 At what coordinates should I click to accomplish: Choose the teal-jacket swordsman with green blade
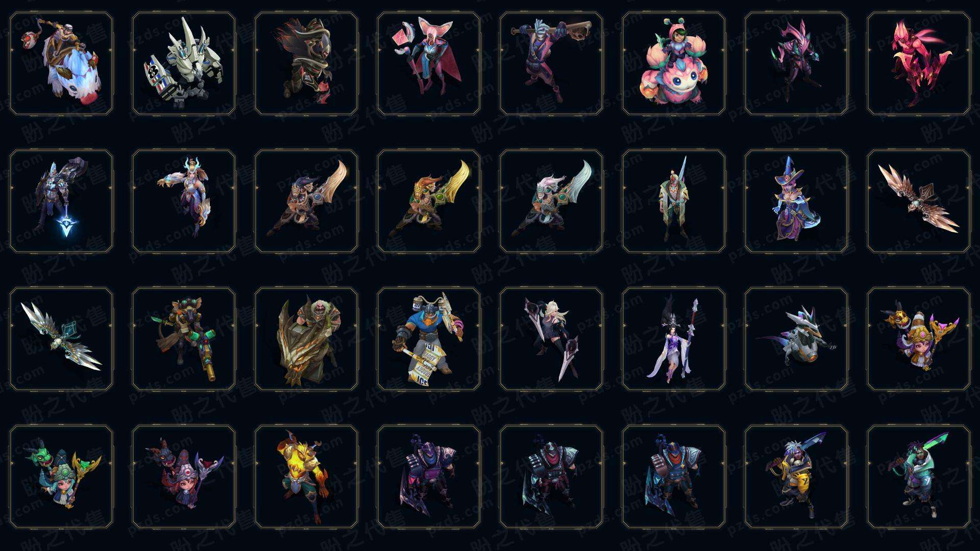[919, 477]
